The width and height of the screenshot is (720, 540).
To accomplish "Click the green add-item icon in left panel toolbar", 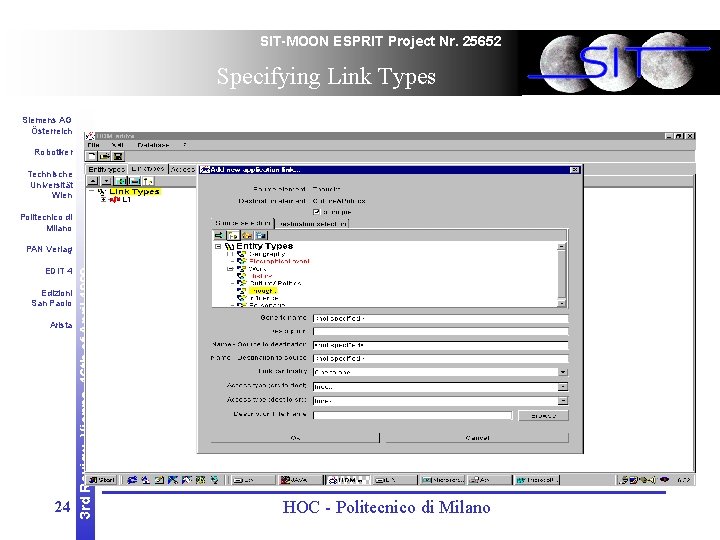I will [121, 181].
